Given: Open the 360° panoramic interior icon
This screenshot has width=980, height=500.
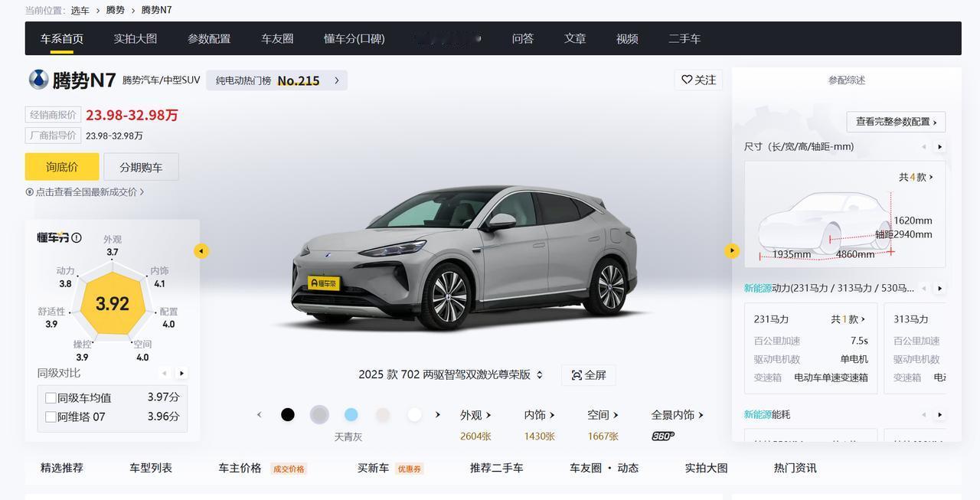Looking at the screenshot, I should pos(663,436).
